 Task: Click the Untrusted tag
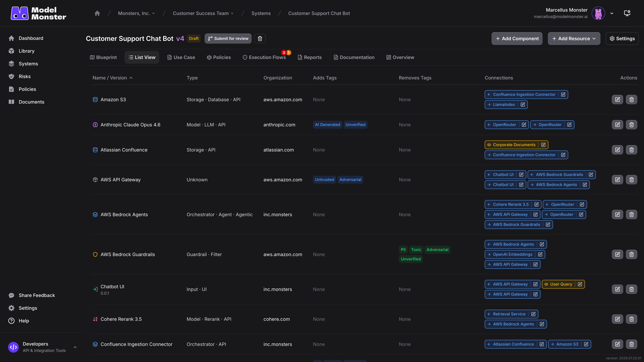tap(324, 180)
